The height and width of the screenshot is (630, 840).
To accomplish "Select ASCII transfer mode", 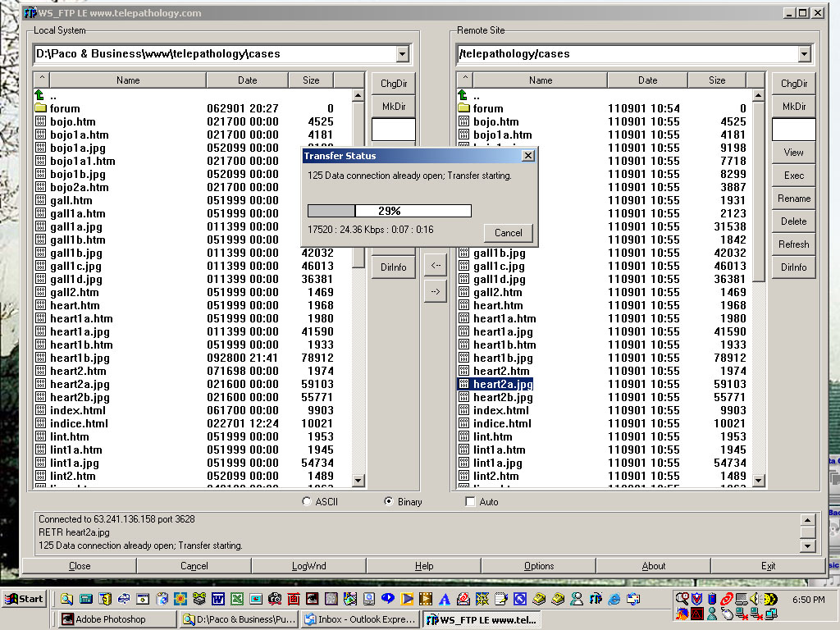I will coord(307,501).
